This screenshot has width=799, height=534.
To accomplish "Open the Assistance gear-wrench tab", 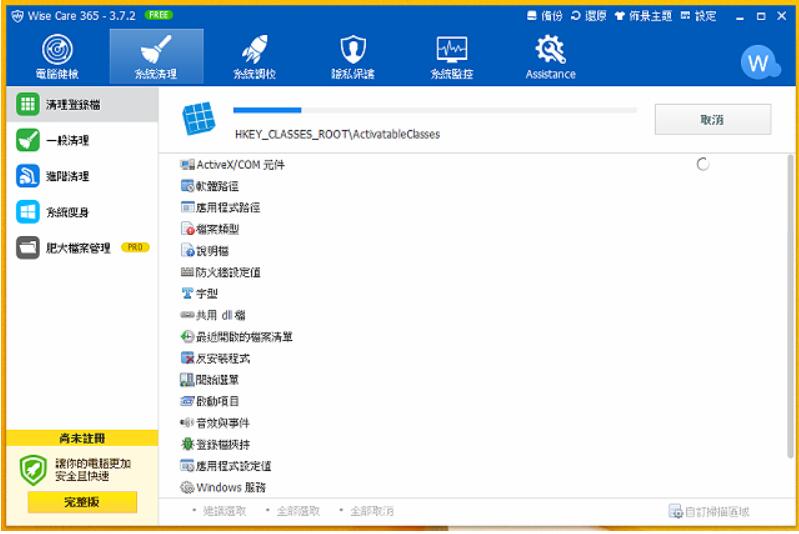I will click(550, 56).
